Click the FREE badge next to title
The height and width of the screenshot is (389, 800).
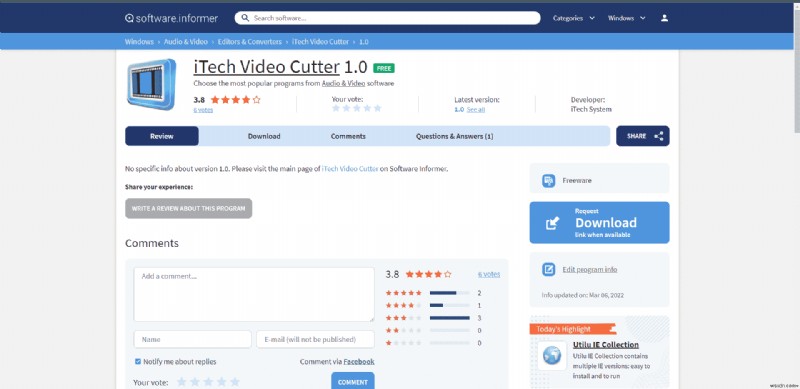tap(384, 68)
